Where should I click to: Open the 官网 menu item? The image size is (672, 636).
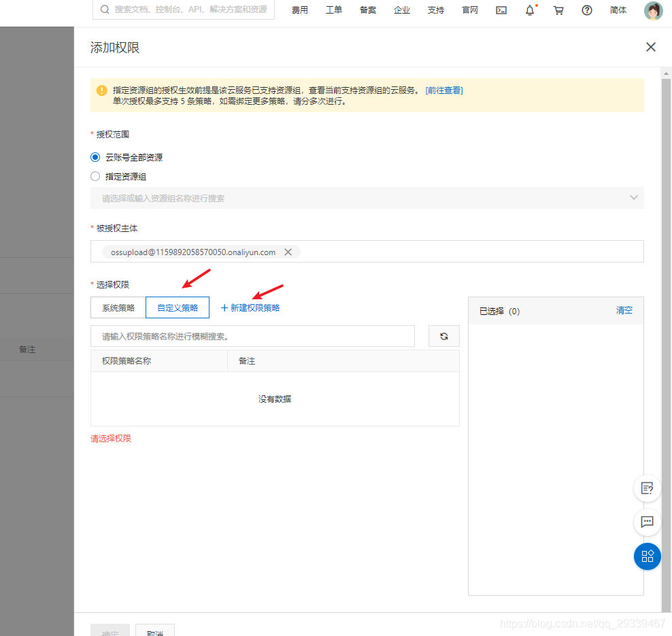(470, 10)
